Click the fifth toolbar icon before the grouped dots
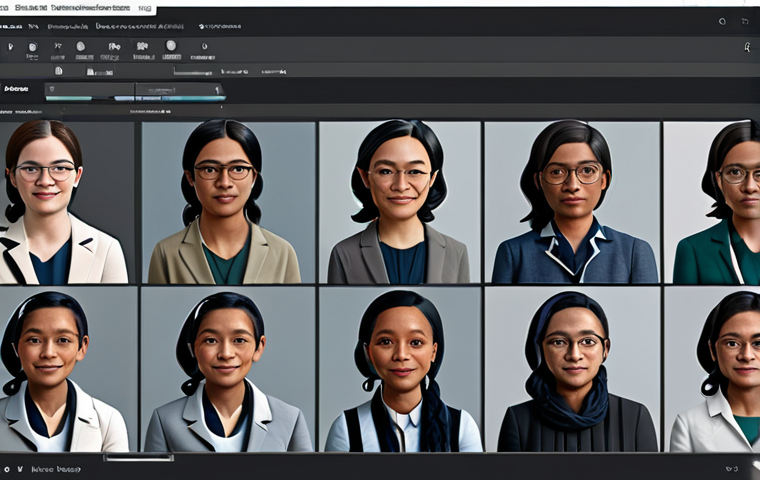This screenshot has height=480, width=760. (114, 47)
